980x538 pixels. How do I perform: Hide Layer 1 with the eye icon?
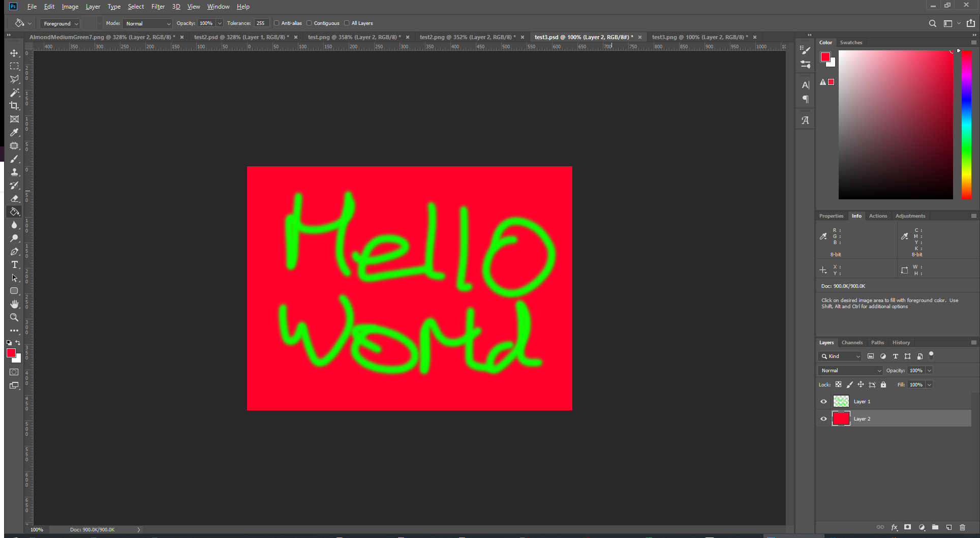click(x=823, y=402)
